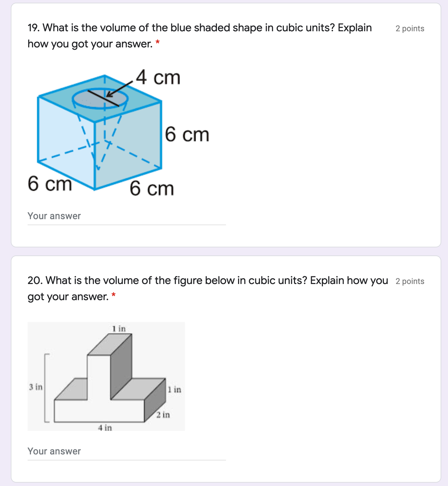Click the question 19 'Your answer' field

(x=126, y=216)
